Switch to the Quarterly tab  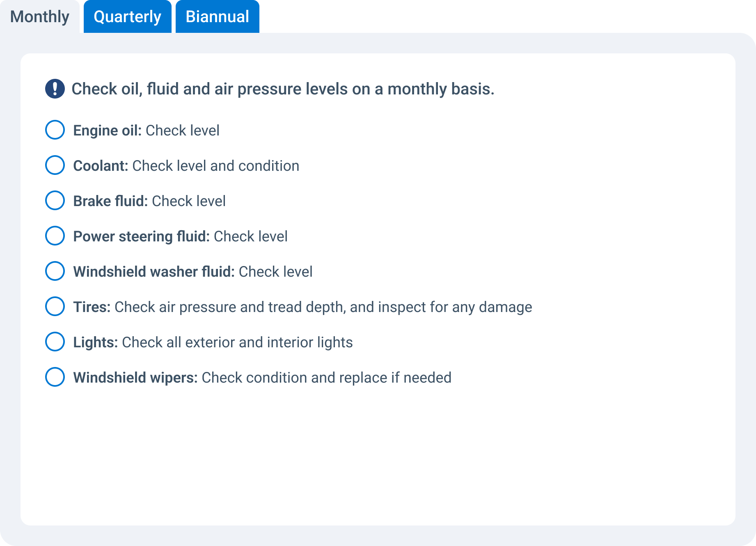point(127,16)
